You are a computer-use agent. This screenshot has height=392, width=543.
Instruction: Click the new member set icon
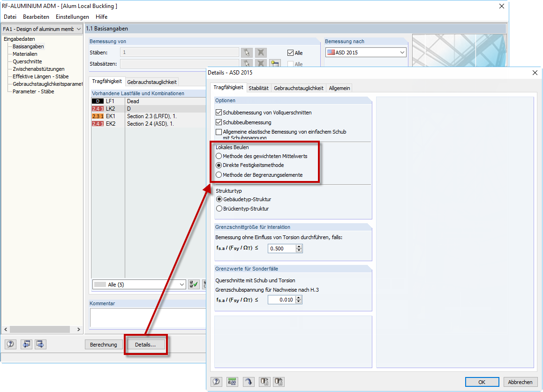click(275, 63)
